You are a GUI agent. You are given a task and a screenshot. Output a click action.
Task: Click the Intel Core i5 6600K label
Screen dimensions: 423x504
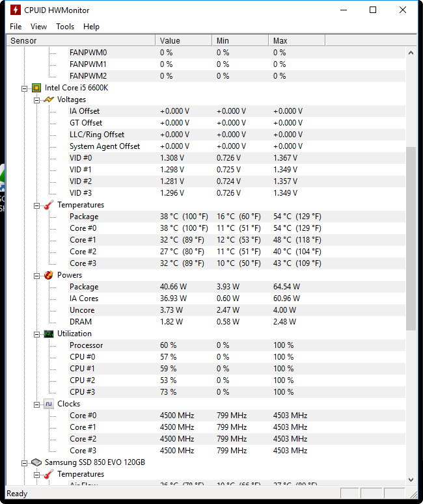coord(77,88)
